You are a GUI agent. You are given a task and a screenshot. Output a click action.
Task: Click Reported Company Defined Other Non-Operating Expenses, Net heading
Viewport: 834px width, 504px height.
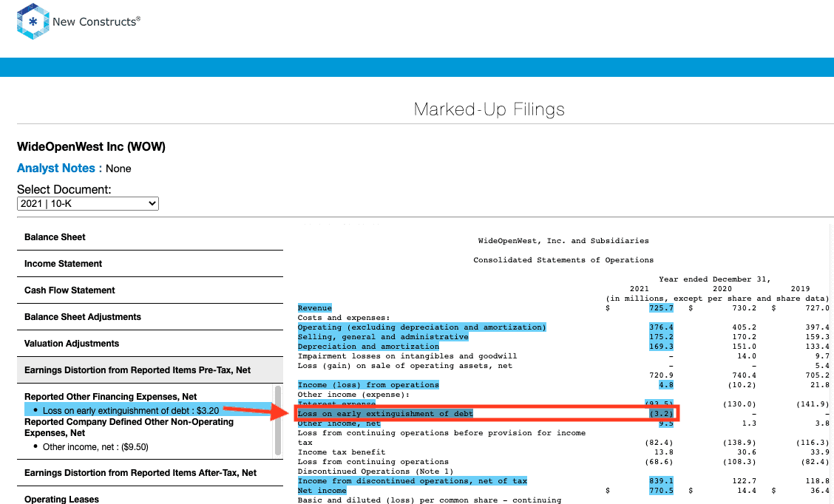point(129,427)
